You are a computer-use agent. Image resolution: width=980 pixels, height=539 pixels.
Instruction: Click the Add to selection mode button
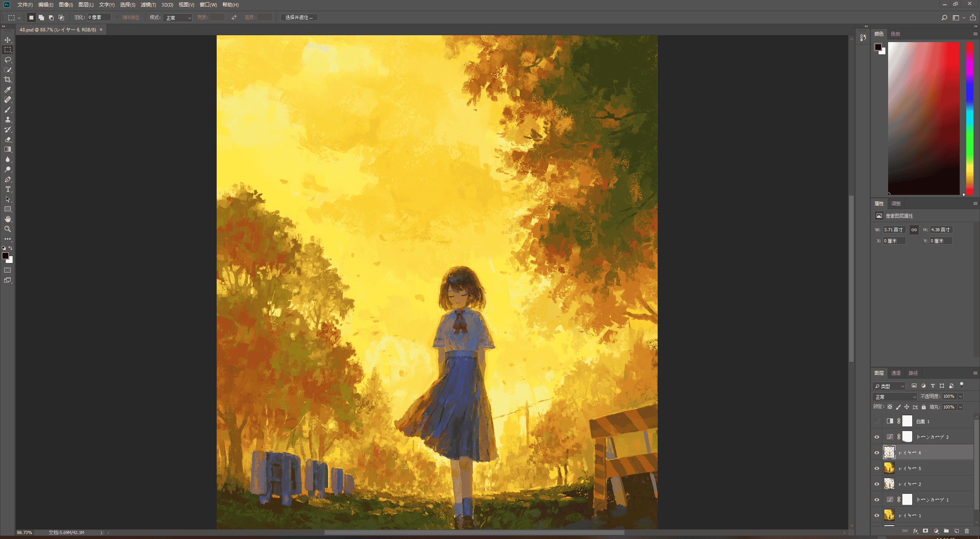(41, 18)
